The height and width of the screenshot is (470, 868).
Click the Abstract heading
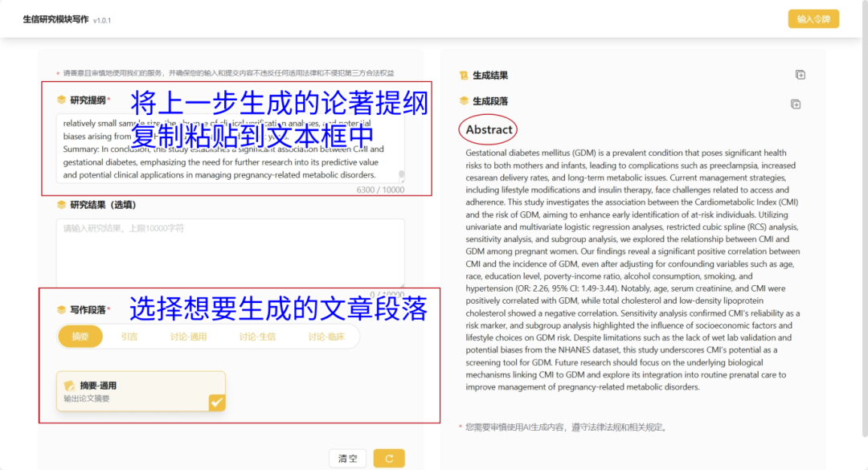tap(489, 129)
